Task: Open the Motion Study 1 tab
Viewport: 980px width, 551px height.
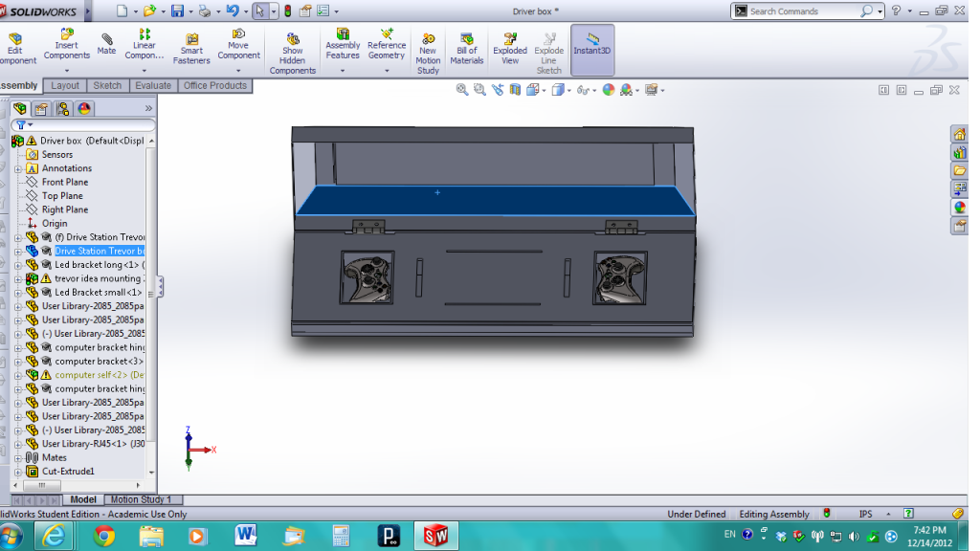Action: (x=141, y=499)
